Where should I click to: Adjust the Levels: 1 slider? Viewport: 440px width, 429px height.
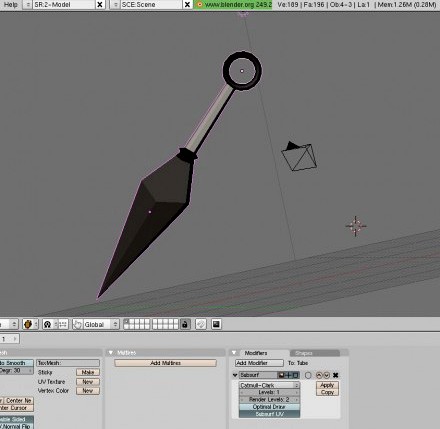pos(269,392)
